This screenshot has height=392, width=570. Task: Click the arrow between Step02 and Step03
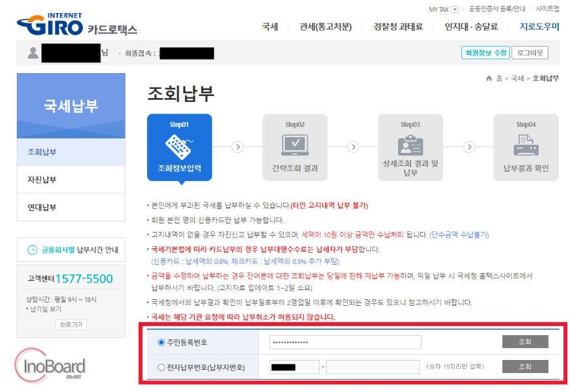tap(353, 147)
